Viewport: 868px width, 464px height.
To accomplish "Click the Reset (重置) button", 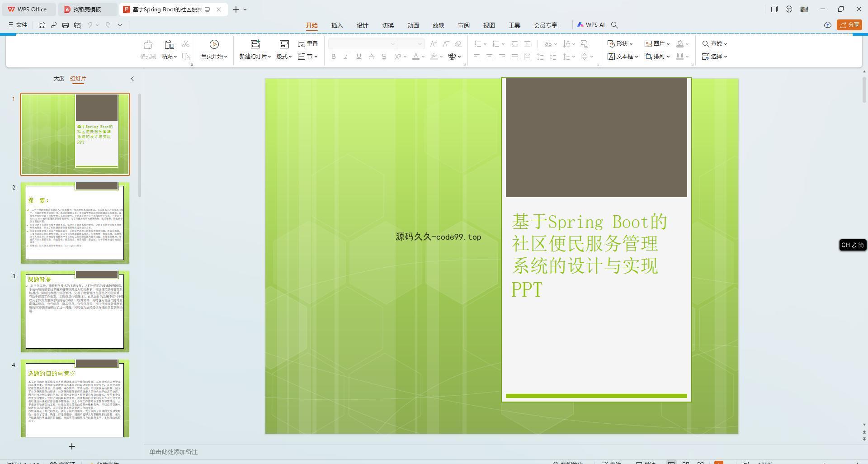I will point(308,44).
